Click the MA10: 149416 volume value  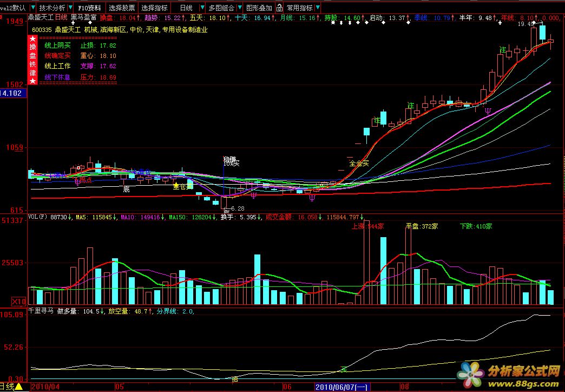coord(143,217)
